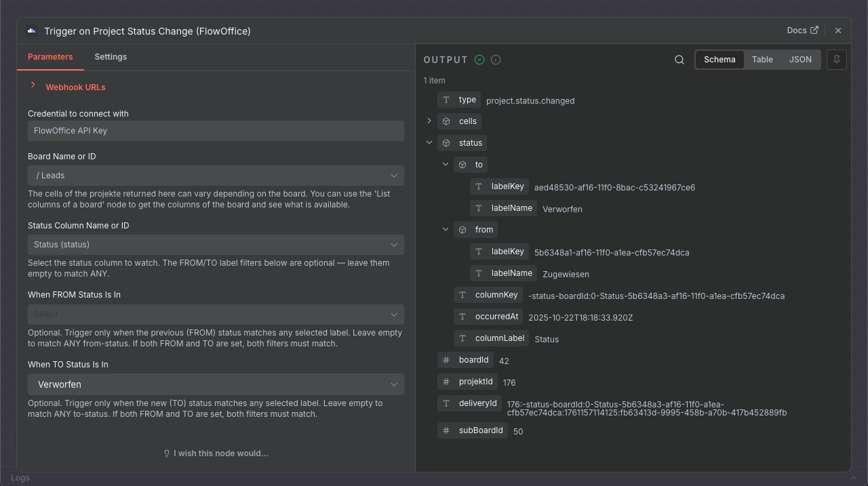This screenshot has height=486, width=868.
Task: Click the object icon of the cells field
Action: point(446,121)
